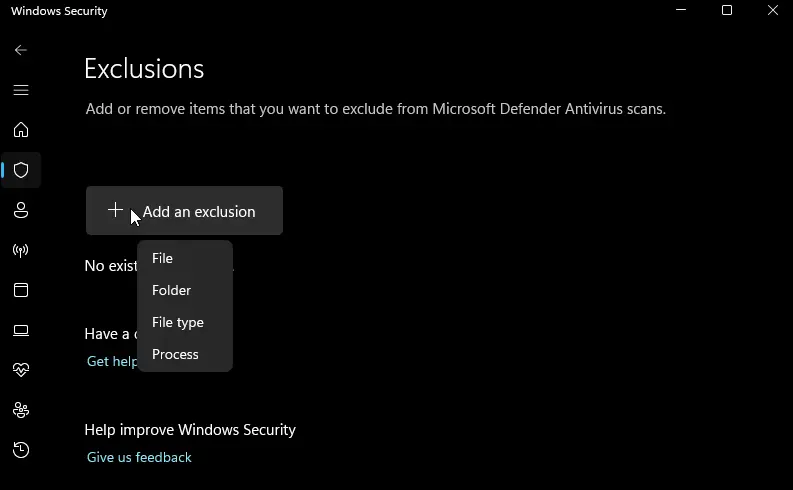The width and height of the screenshot is (793, 490).
Task: Open Account protection person icon
Action: coord(21,210)
